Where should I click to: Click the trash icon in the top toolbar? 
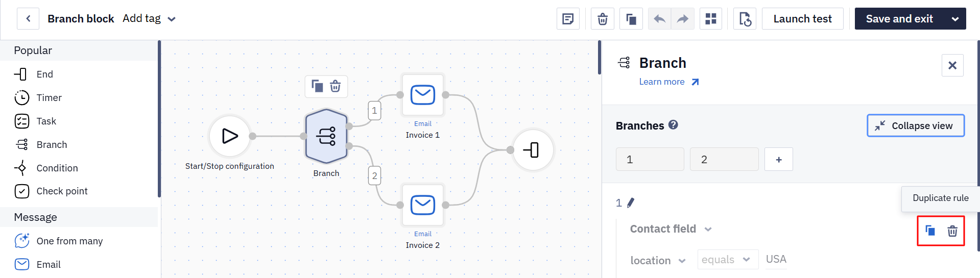point(603,19)
